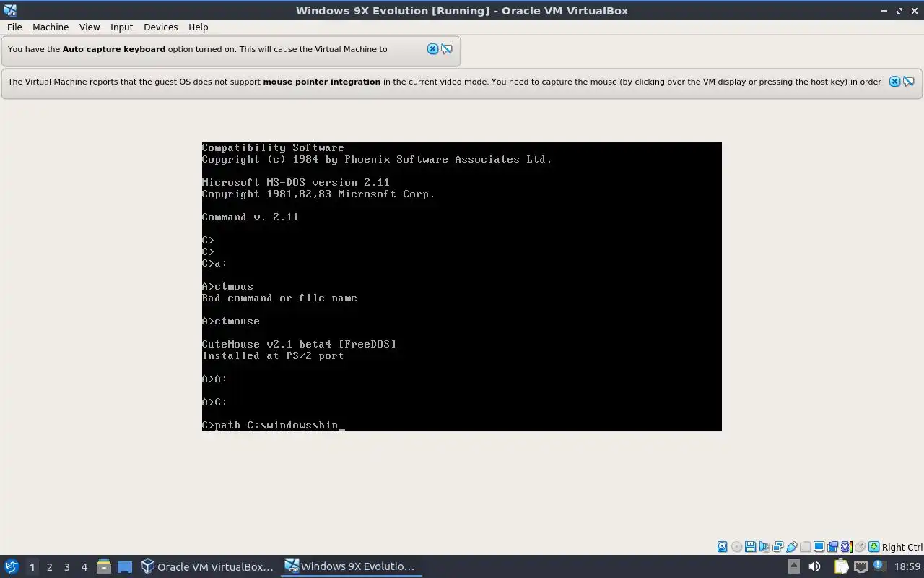Click the CPU virtualization status icon

coord(847,547)
